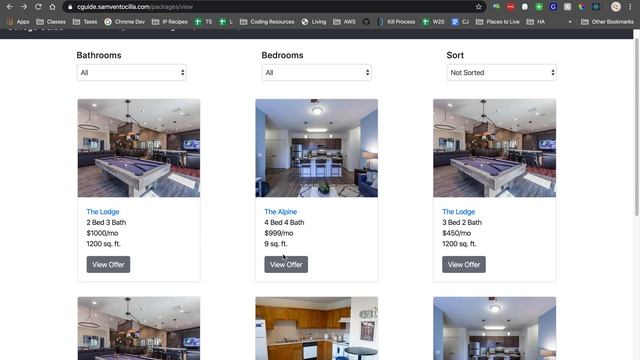Open the Living bookmark
Screen dimensions: 640x360
[x=313, y=22]
